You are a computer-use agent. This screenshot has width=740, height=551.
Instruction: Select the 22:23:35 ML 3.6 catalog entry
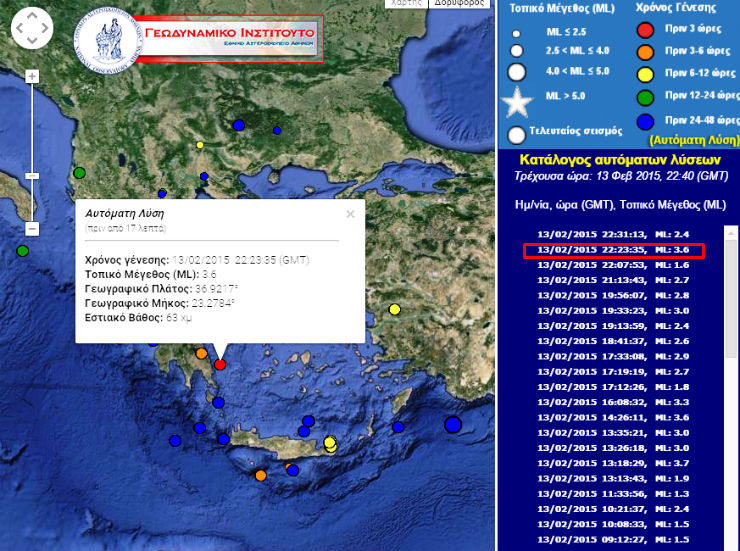tap(614, 250)
